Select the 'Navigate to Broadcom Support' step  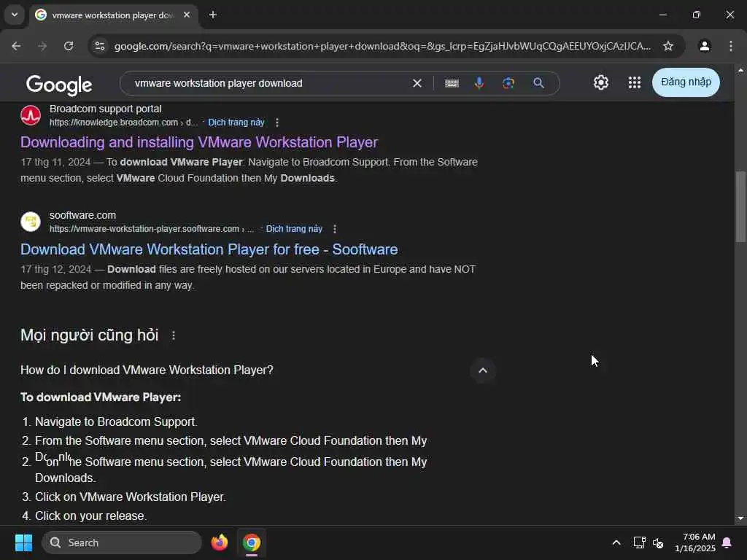pos(116,422)
